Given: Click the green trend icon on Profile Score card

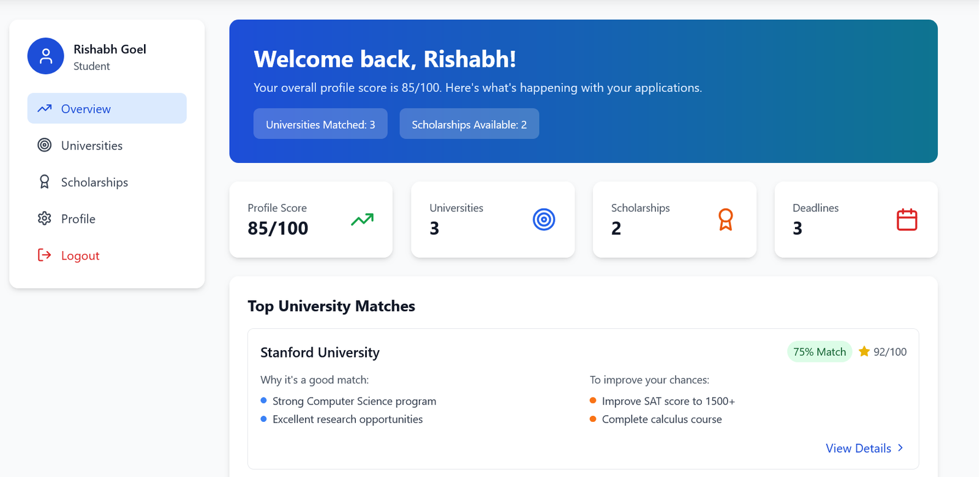Looking at the screenshot, I should click(x=362, y=219).
